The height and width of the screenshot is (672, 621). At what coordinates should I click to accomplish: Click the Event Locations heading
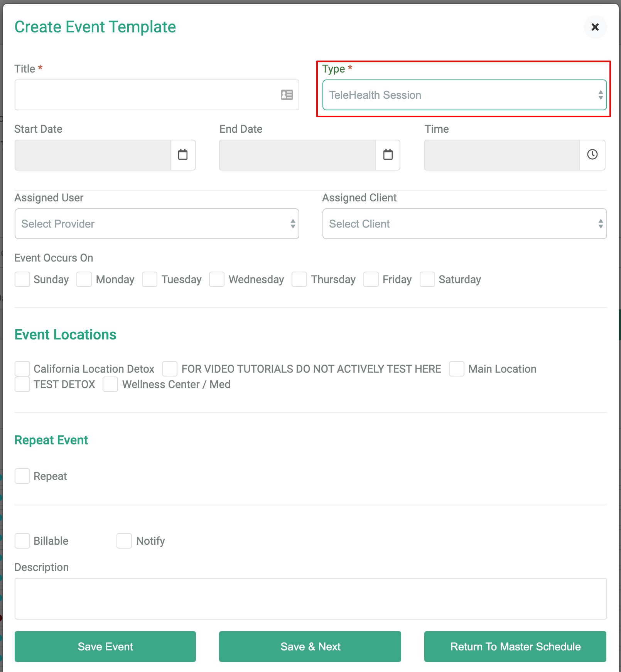pos(66,335)
